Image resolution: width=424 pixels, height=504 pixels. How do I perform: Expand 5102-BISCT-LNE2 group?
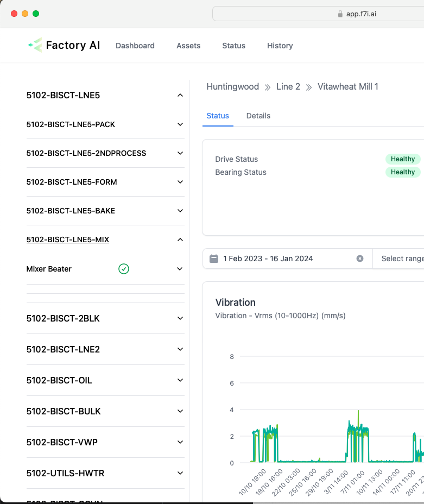coord(180,349)
